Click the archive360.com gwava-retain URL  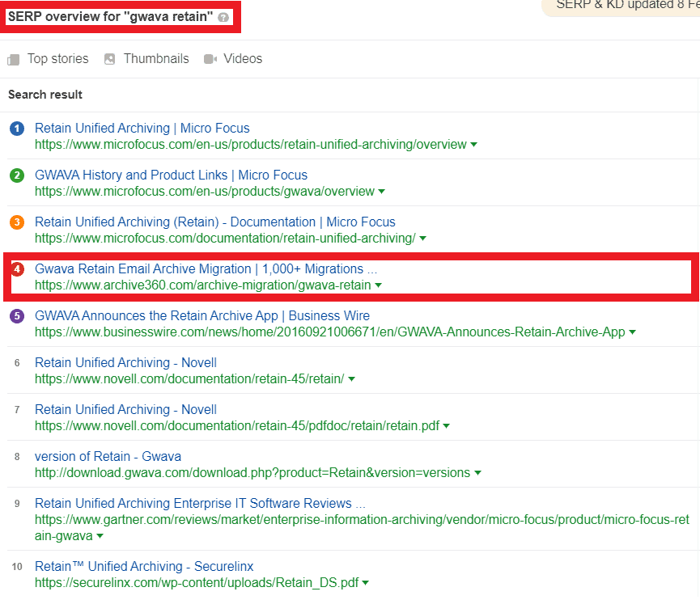(x=202, y=285)
